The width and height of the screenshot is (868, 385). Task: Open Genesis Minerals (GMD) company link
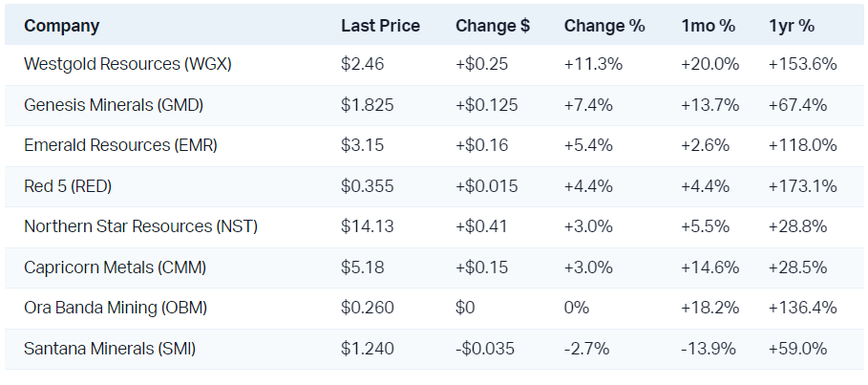coord(114,105)
